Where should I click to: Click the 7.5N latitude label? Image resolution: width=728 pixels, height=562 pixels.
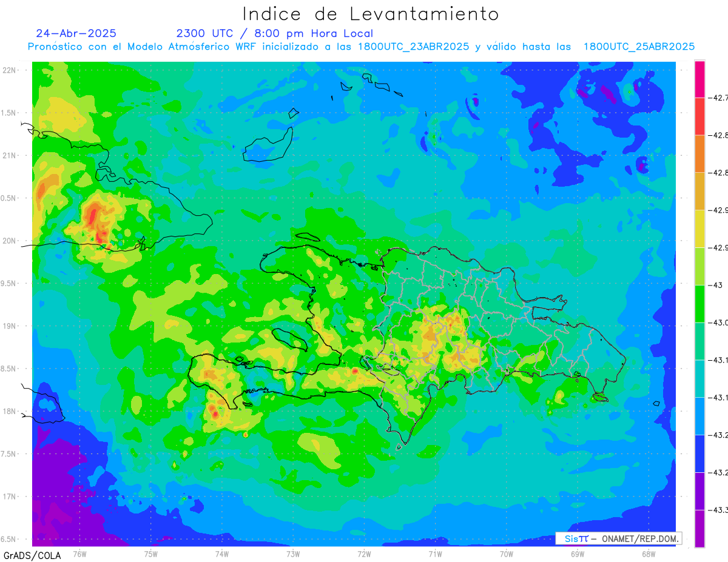tap(9, 453)
